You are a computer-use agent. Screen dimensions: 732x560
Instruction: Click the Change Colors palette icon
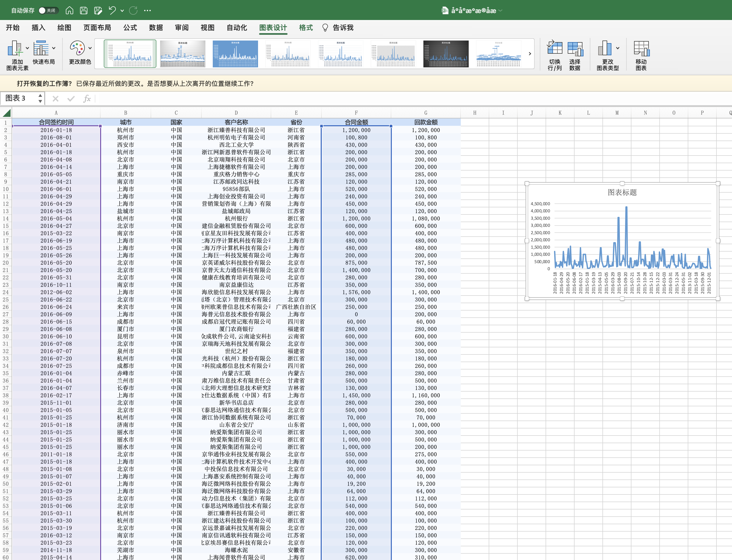tap(77, 48)
